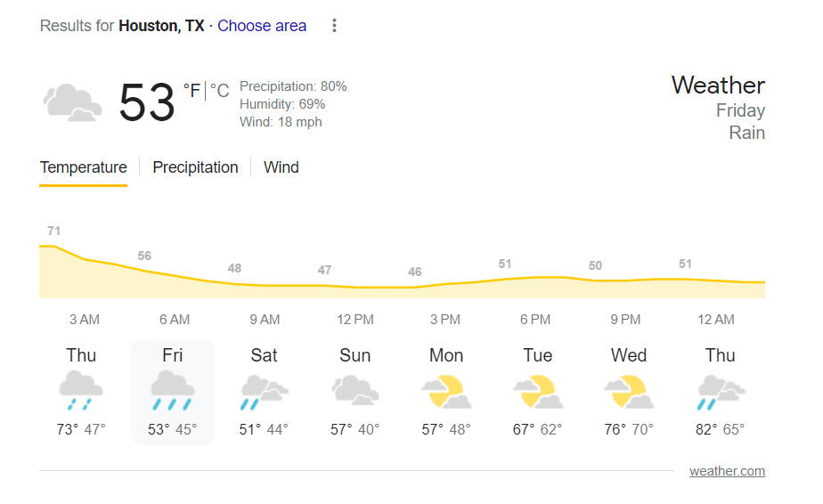This screenshot has height=504, width=823.
Task: Select the 9 AM hour label
Action: (x=265, y=320)
